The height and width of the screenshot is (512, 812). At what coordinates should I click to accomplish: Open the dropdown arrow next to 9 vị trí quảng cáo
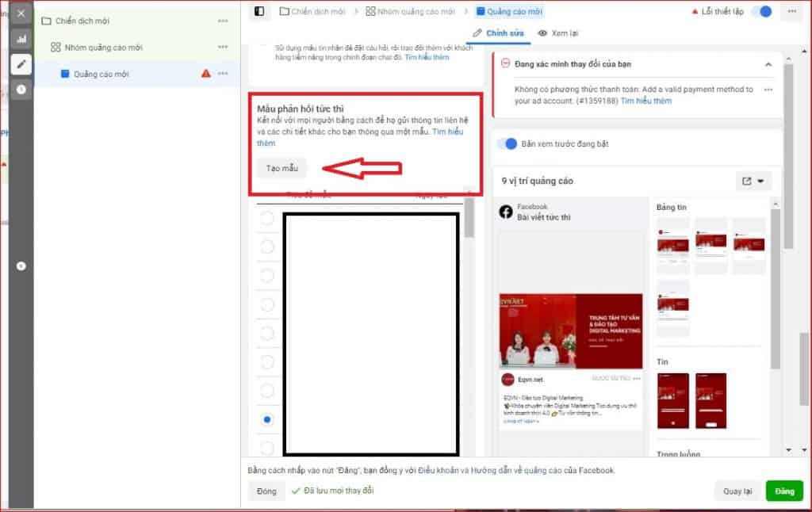point(760,181)
